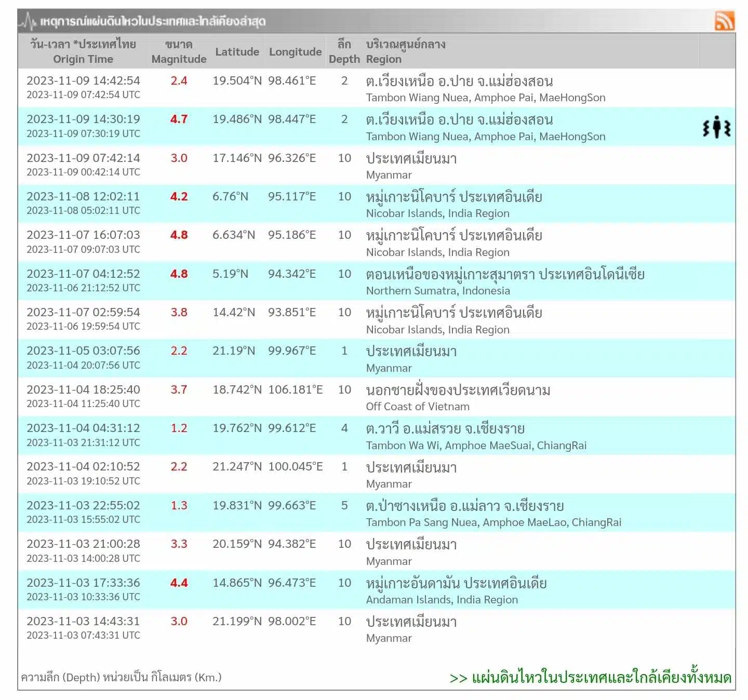
Task: Click longitude 95.117°E
Action: tap(292, 196)
